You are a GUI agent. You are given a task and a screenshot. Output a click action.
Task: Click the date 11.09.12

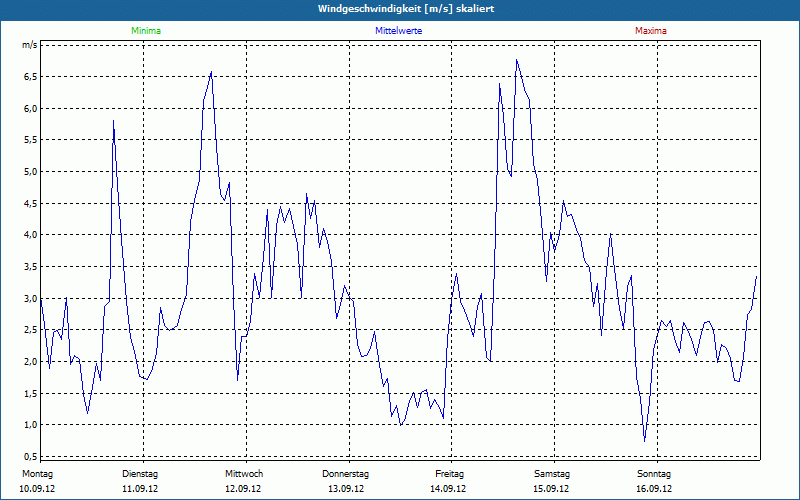click(140, 489)
